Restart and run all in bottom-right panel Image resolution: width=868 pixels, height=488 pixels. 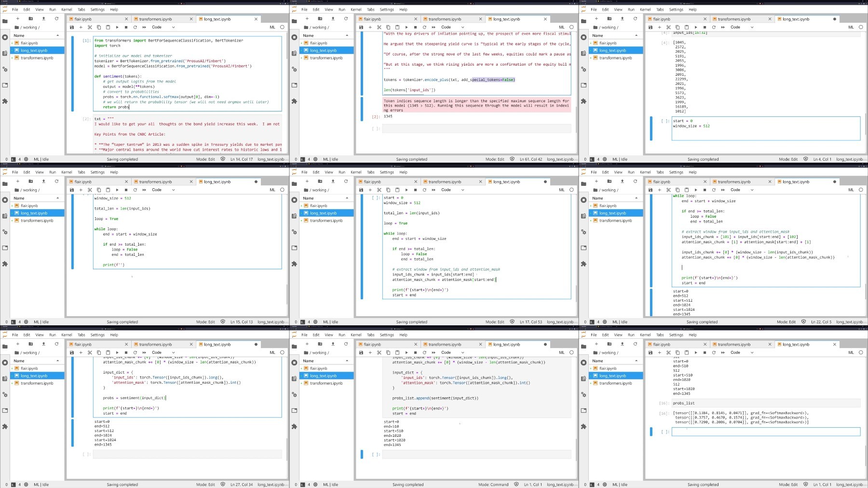[723, 352]
